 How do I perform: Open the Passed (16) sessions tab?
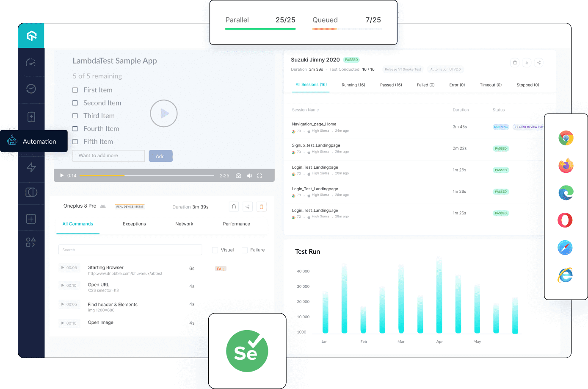(x=391, y=85)
